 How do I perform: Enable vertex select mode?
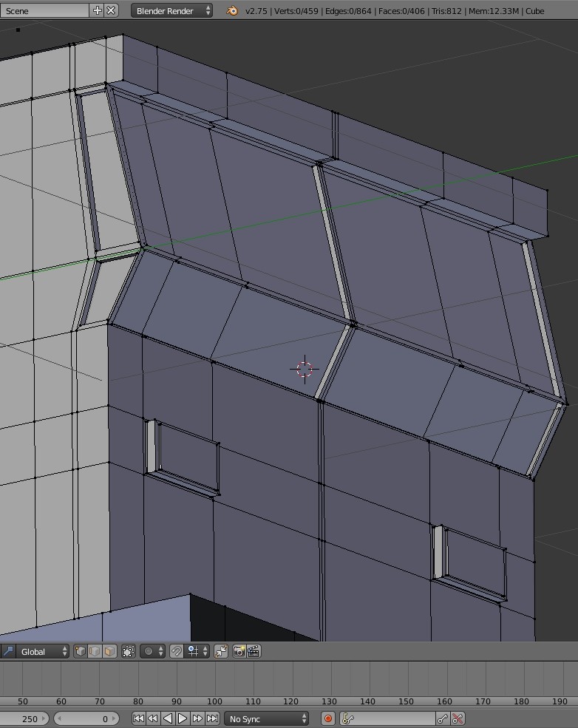point(81,651)
